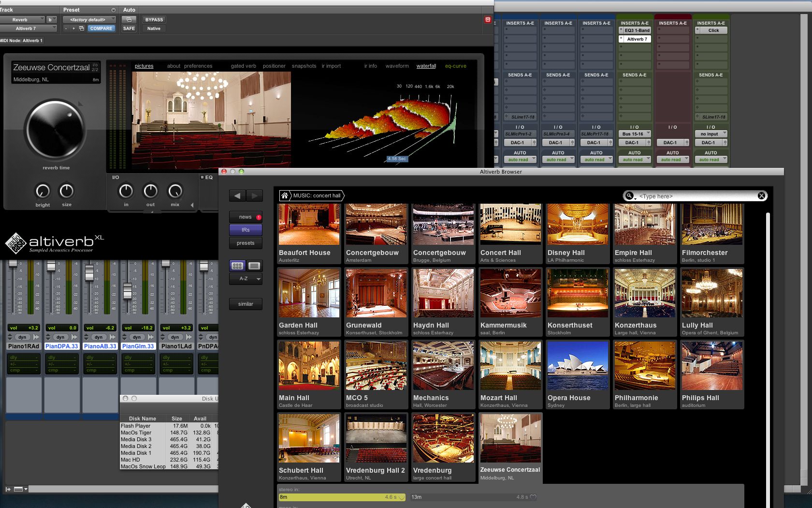This screenshot has height=508, width=812.
Task: Click the bright knob
Action: tap(43, 191)
